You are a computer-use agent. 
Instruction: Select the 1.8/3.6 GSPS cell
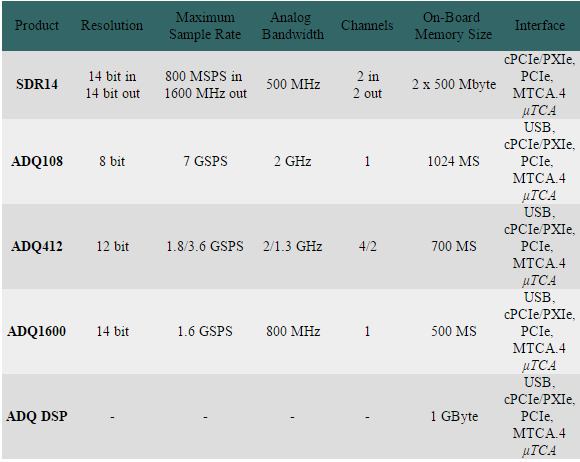[205, 246]
